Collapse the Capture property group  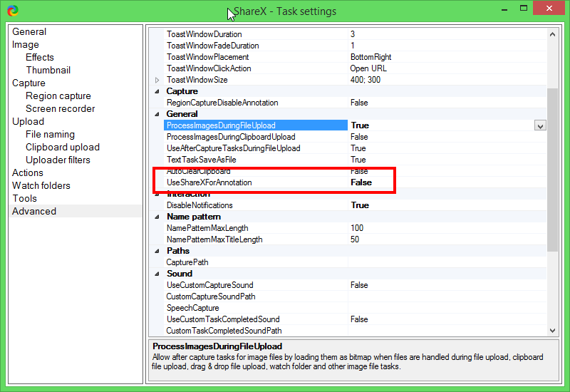(x=157, y=91)
